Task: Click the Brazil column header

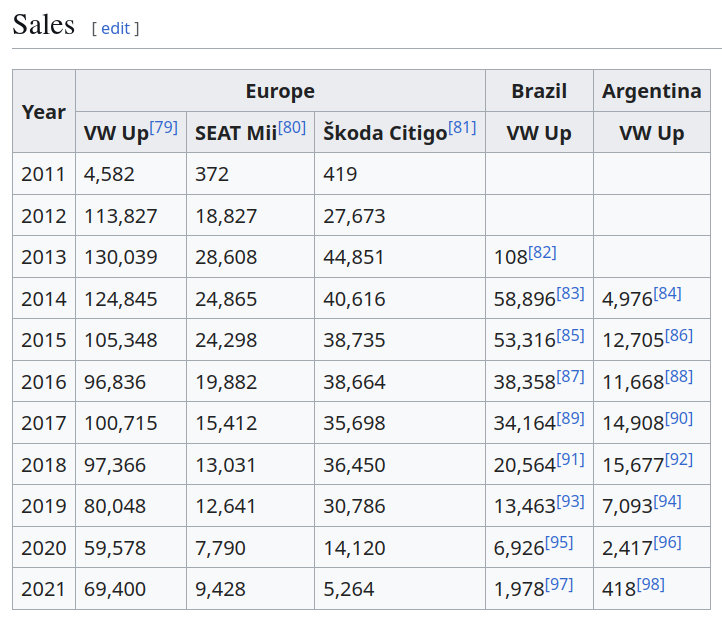Action: tap(539, 91)
